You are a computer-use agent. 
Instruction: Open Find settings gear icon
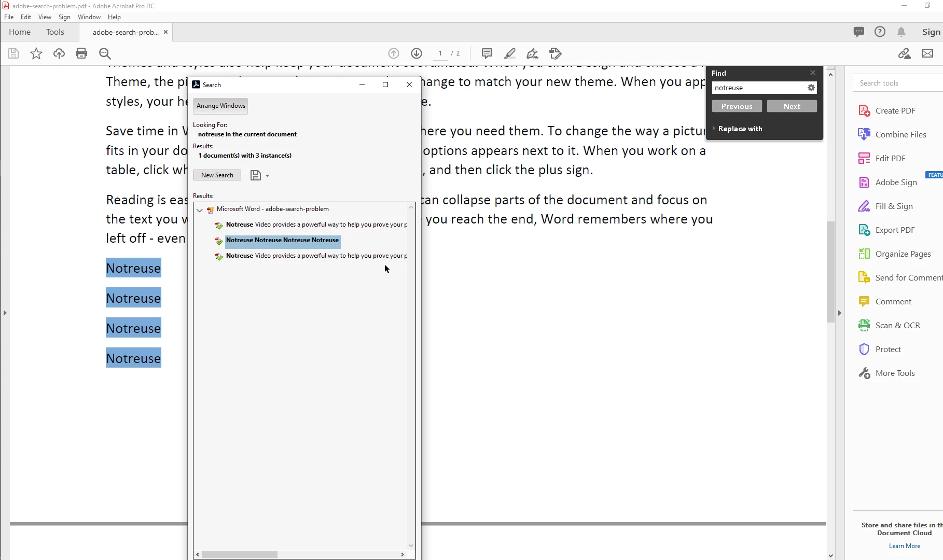coord(811,88)
